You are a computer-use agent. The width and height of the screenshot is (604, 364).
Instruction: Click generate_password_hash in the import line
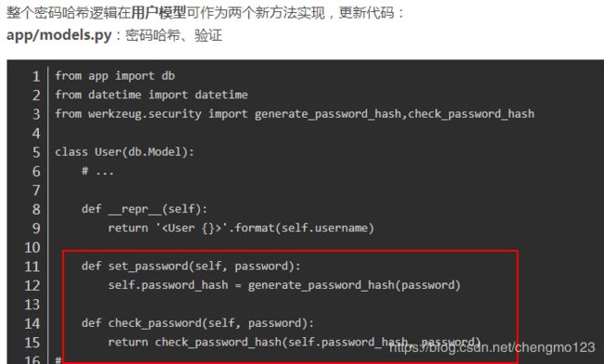coord(328,114)
